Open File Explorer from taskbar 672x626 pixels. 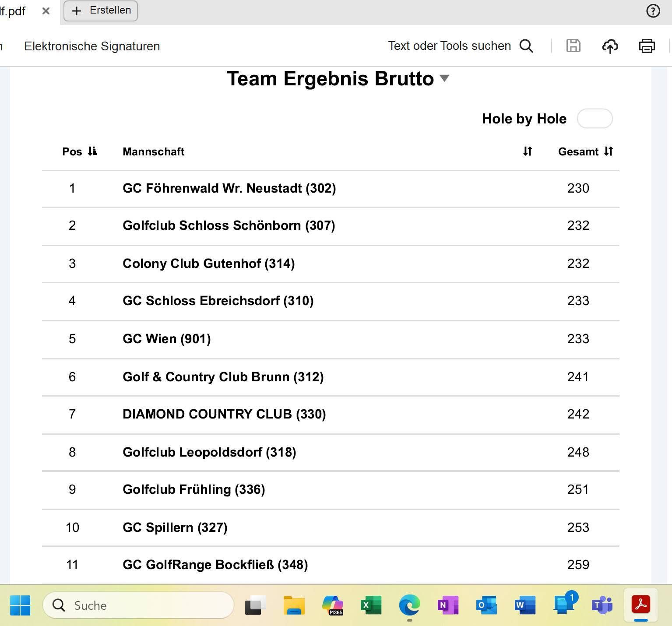coord(294,605)
